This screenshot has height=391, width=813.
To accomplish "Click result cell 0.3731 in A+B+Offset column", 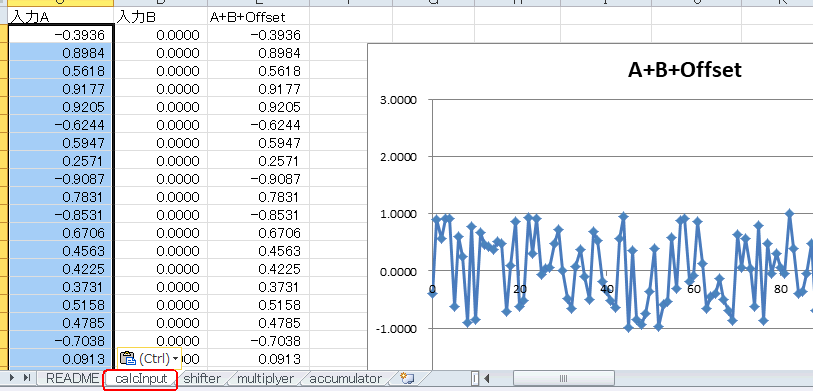I will 258,286.
